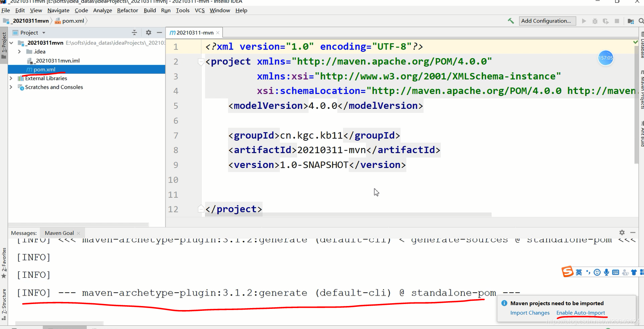Click the Stop square icon

617,21
